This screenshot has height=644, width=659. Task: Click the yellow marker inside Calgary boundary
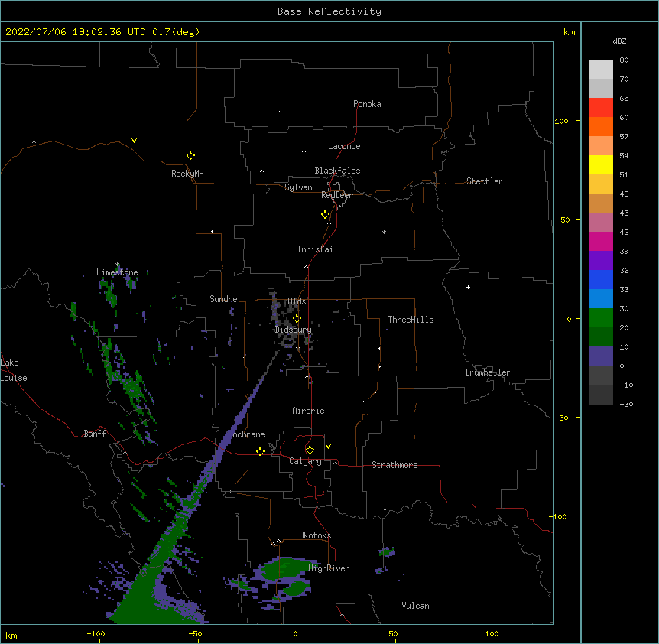coord(310,450)
